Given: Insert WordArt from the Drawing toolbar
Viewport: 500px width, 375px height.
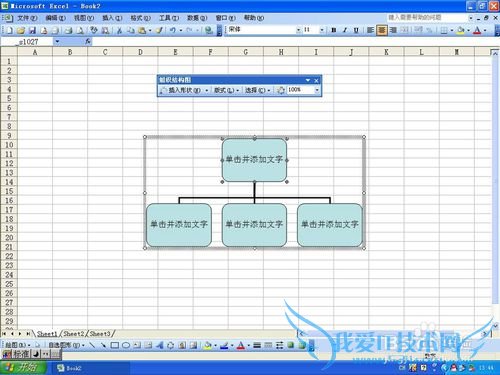Looking at the screenshot, I should (159, 345).
